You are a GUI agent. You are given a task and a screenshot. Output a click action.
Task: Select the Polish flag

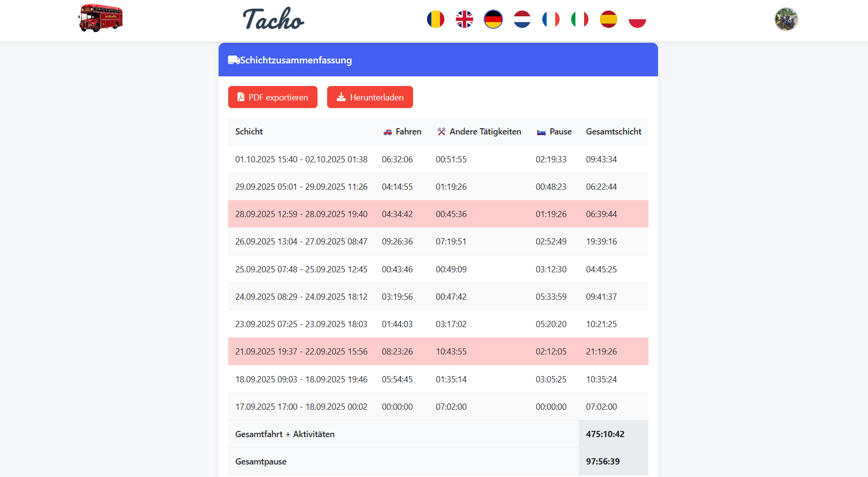tap(637, 20)
